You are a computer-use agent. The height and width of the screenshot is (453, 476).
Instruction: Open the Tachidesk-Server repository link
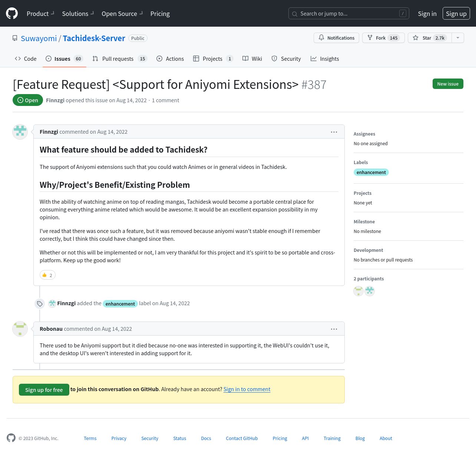[94, 39]
